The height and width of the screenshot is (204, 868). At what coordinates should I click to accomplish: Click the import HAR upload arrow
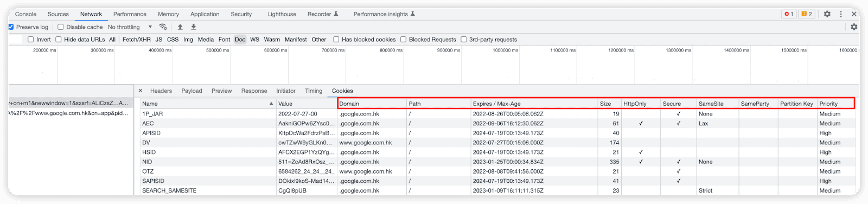pos(180,27)
